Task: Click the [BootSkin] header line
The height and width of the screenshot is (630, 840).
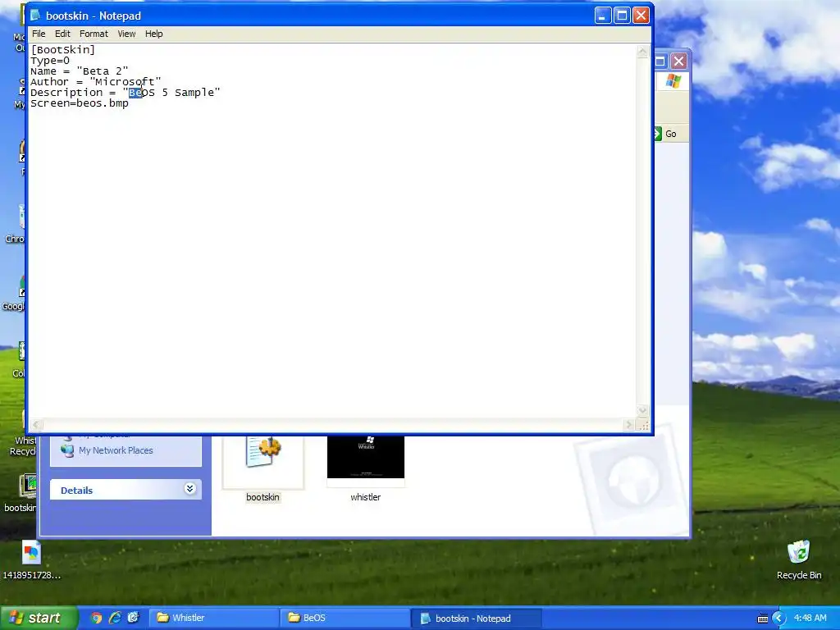Action: click(62, 50)
